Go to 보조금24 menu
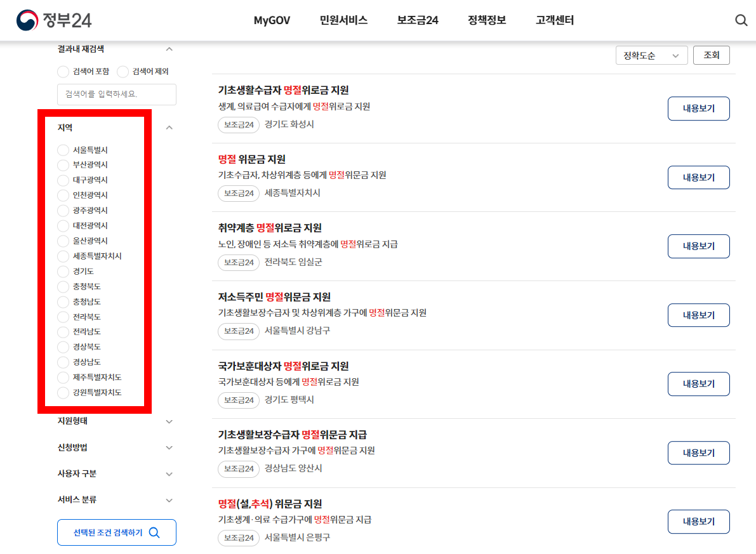756x554 pixels. pyautogui.click(x=418, y=20)
